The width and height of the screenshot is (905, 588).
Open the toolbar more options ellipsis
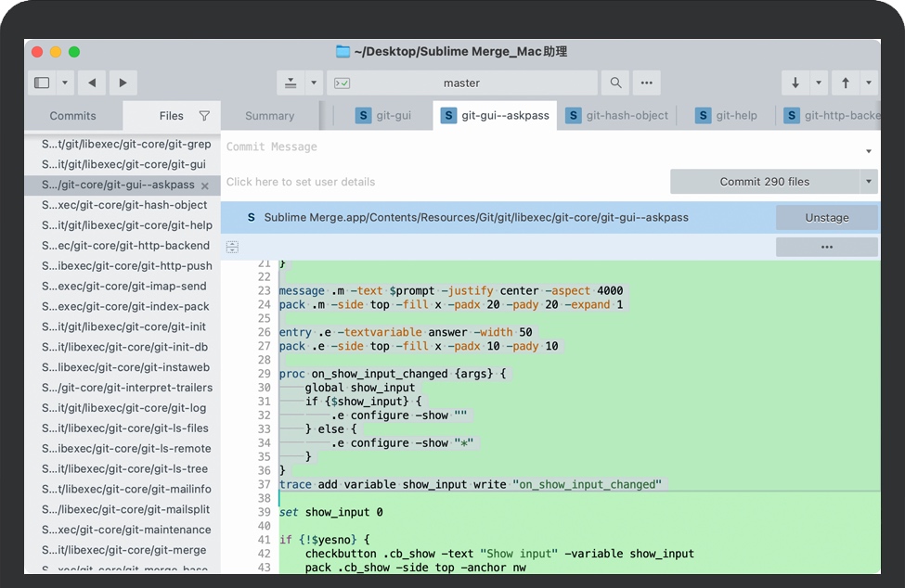click(x=647, y=83)
